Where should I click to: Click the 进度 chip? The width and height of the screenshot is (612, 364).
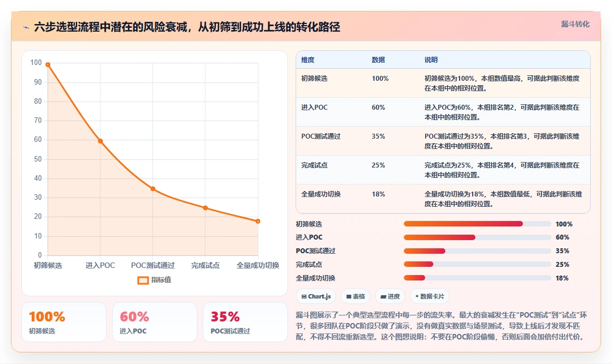390,296
